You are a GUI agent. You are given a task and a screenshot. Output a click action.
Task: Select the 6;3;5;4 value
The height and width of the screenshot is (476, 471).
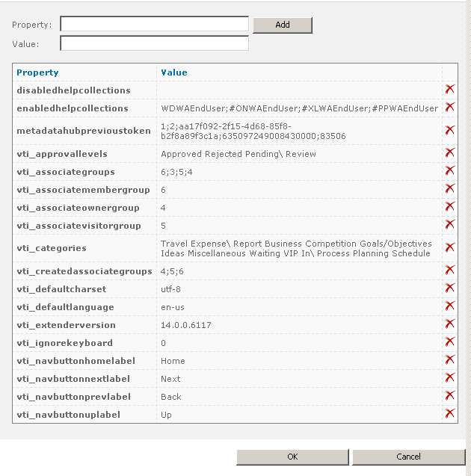(x=176, y=172)
